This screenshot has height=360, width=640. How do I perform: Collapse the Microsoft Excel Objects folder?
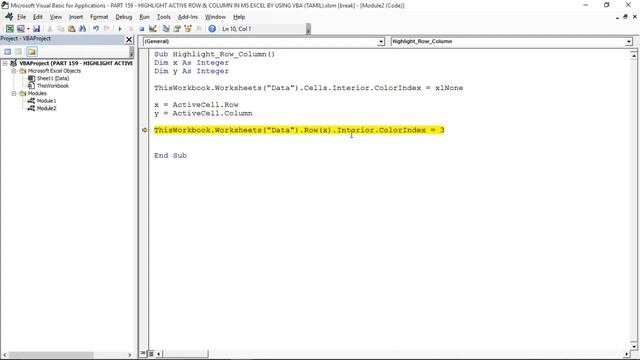[13, 71]
